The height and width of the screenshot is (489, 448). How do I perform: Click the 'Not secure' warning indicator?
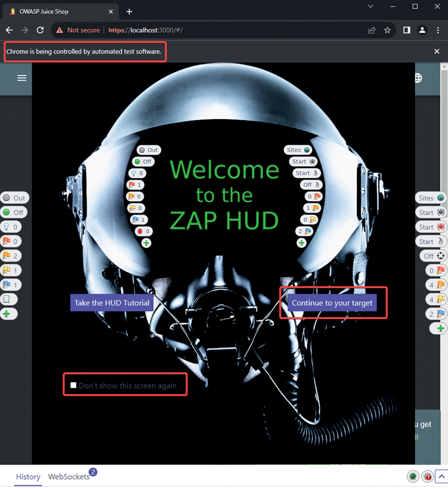[x=78, y=30]
